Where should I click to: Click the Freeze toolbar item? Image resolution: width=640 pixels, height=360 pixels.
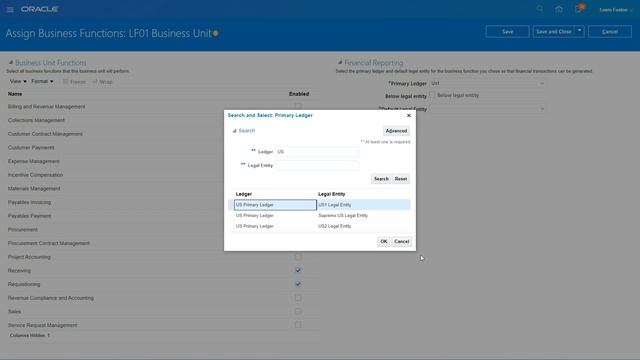click(x=74, y=82)
